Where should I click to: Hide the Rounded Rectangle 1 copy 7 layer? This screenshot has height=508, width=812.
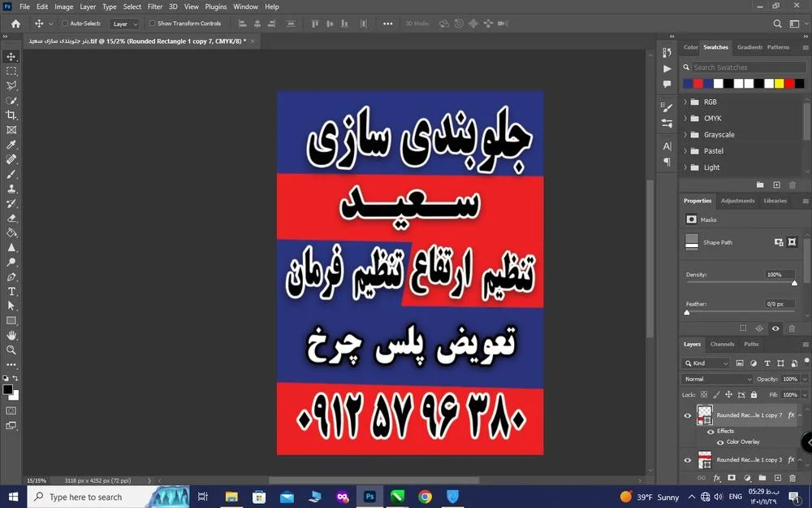click(x=688, y=415)
